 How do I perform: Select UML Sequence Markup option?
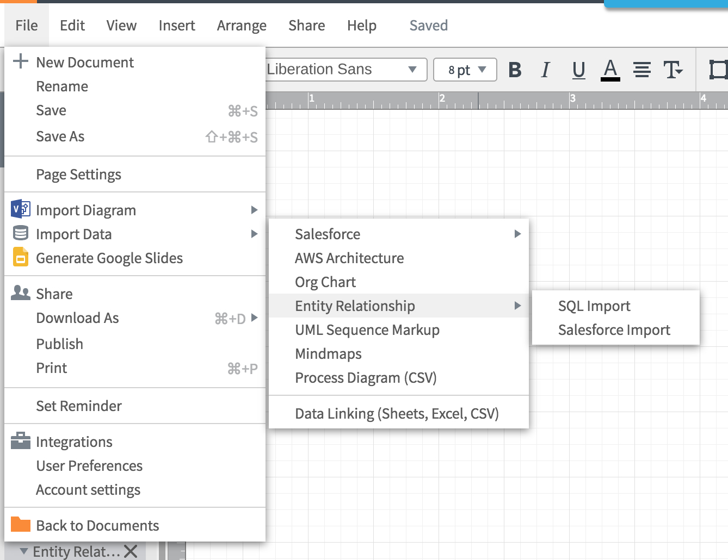click(x=399, y=330)
